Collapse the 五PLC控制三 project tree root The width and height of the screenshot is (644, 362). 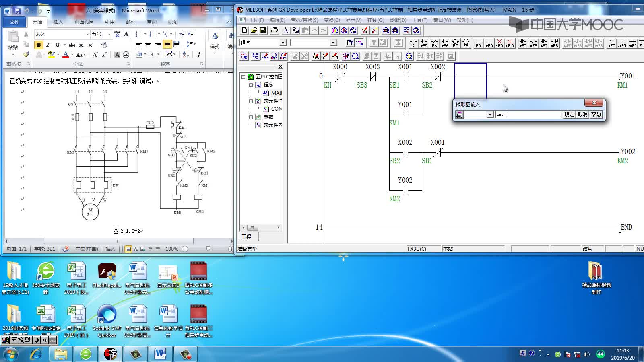[x=243, y=76]
